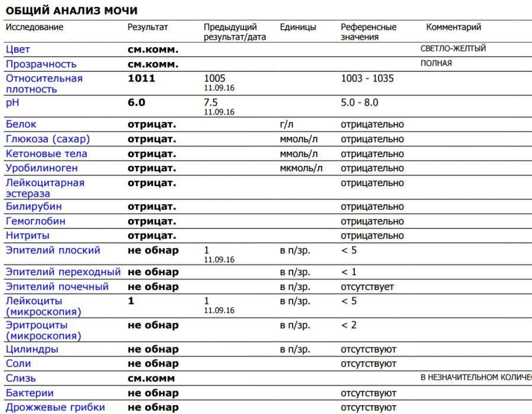The height and width of the screenshot is (414, 532).
Task: Click the 'Цвет' test name link
Action: tap(18, 50)
